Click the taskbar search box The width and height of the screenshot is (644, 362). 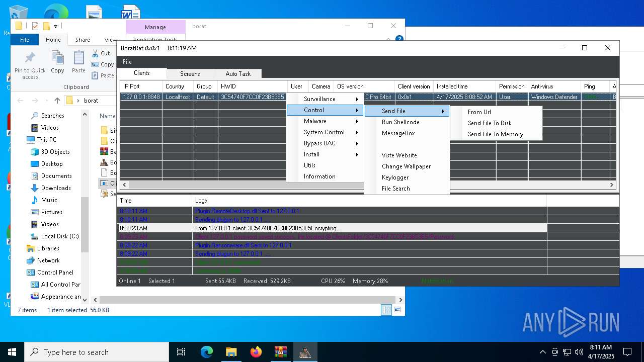coord(97,352)
